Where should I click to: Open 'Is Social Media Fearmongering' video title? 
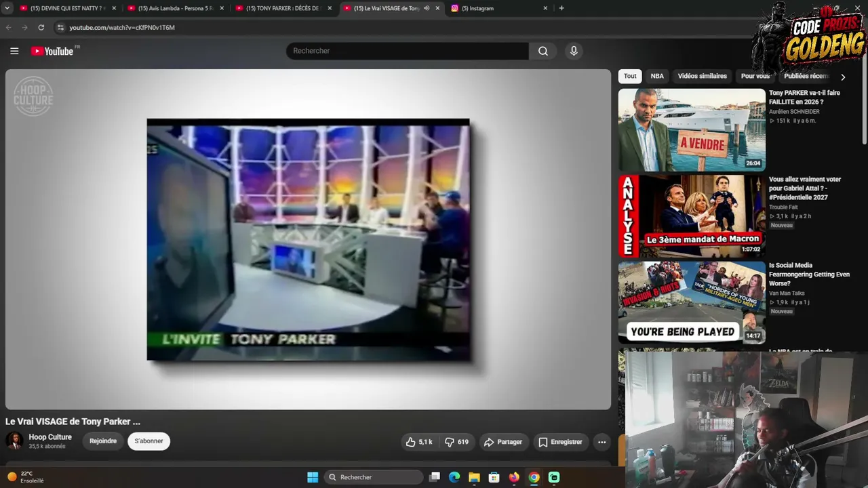(x=809, y=274)
